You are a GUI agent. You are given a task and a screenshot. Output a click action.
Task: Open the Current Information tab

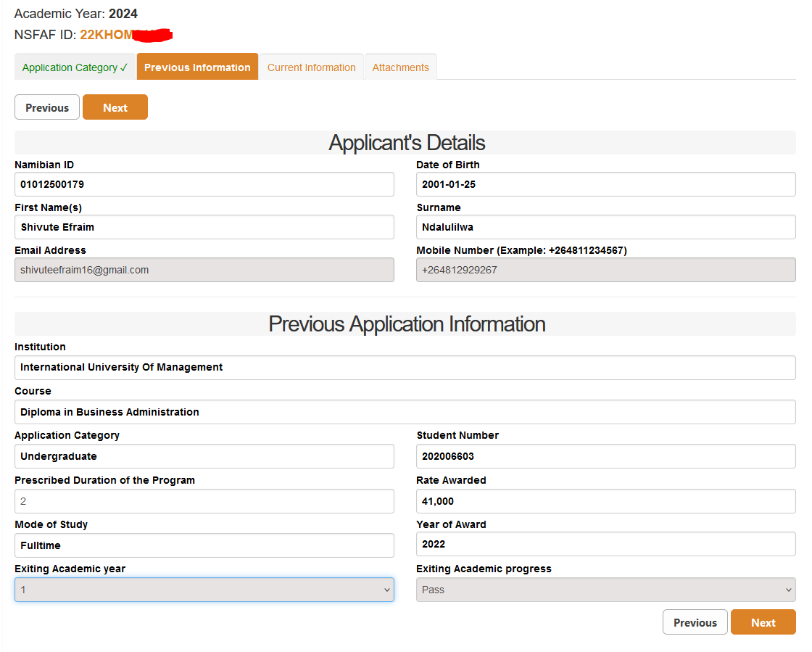pos(311,67)
